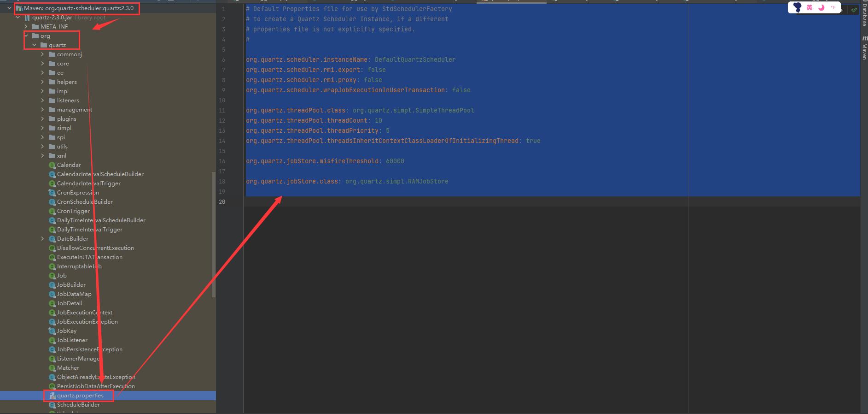The height and width of the screenshot is (414, 868).
Task: Open the Maven tool window tab
Action: click(x=864, y=47)
